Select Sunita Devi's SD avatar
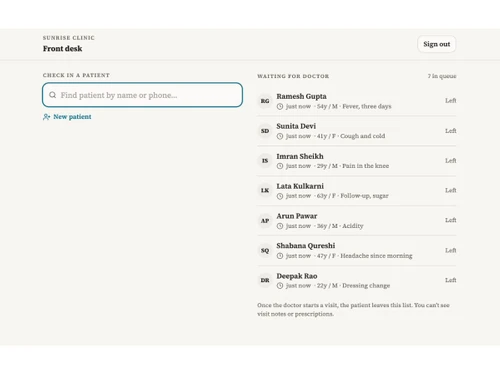This screenshot has height=375, width=500. click(x=265, y=131)
